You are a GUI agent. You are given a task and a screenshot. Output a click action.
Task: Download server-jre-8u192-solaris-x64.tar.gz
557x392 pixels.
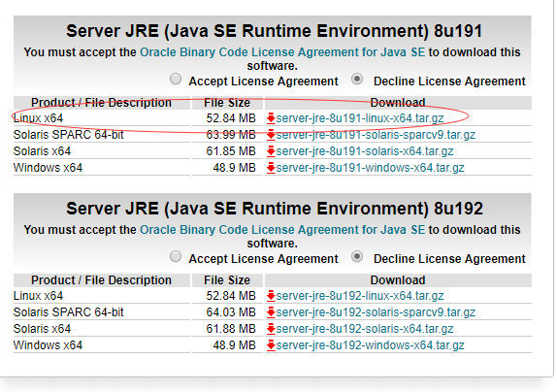click(365, 329)
